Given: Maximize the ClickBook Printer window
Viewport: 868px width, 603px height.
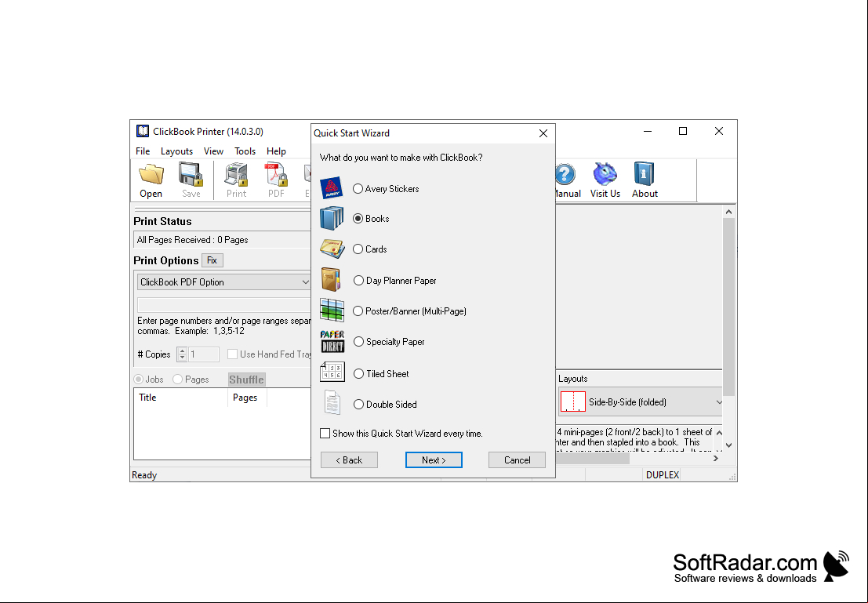Looking at the screenshot, I should 682,131.
